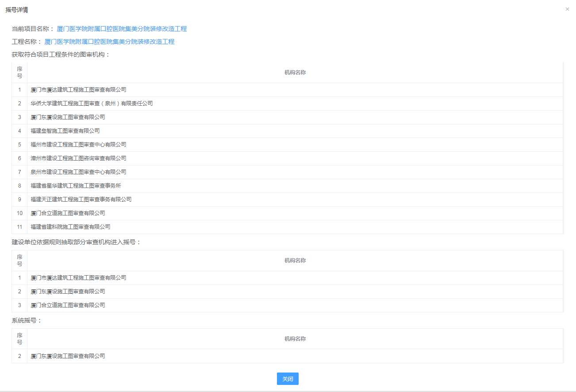576x392 pixels.
Task: Click the 机构名称 header under 系统摇号
Action: pos(295,339)
